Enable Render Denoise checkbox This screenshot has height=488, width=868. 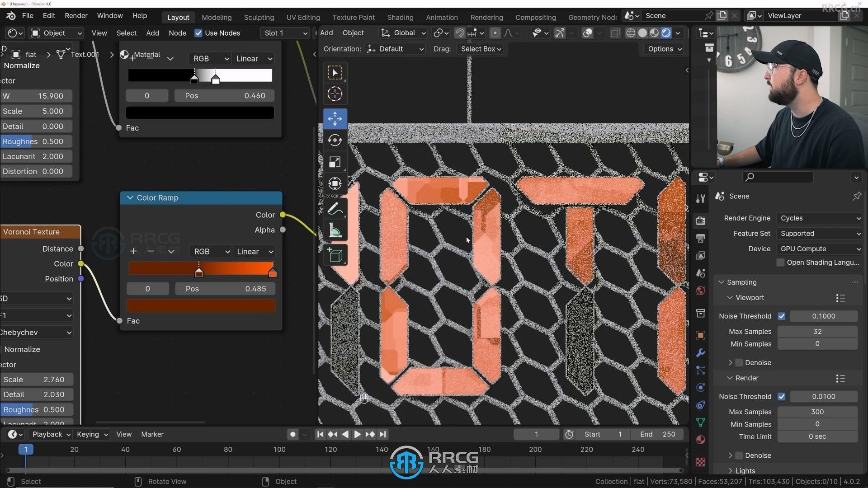740,455
